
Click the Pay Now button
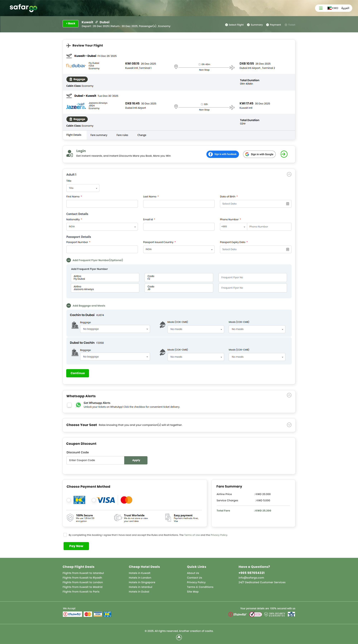click(x=76, y=546)
